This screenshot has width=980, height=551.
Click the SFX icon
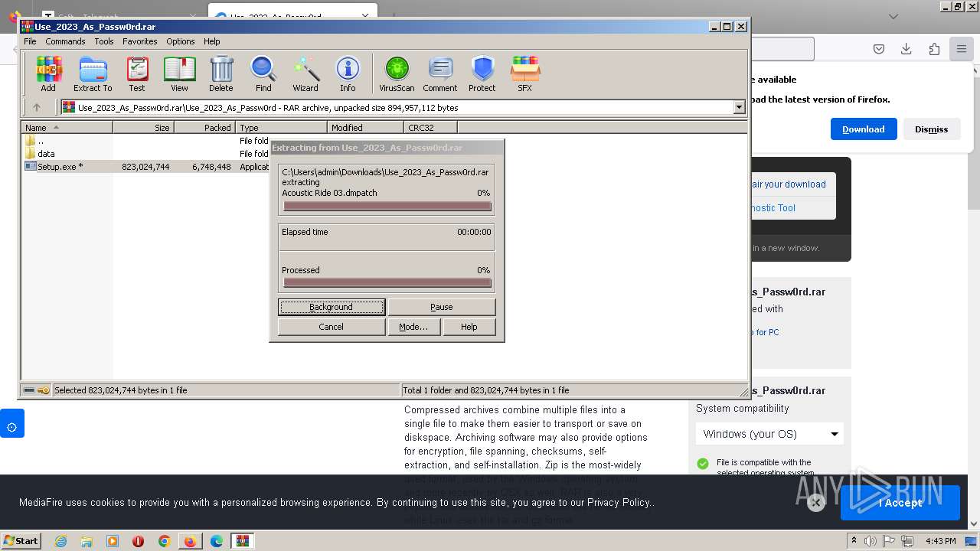coord(524,74)
